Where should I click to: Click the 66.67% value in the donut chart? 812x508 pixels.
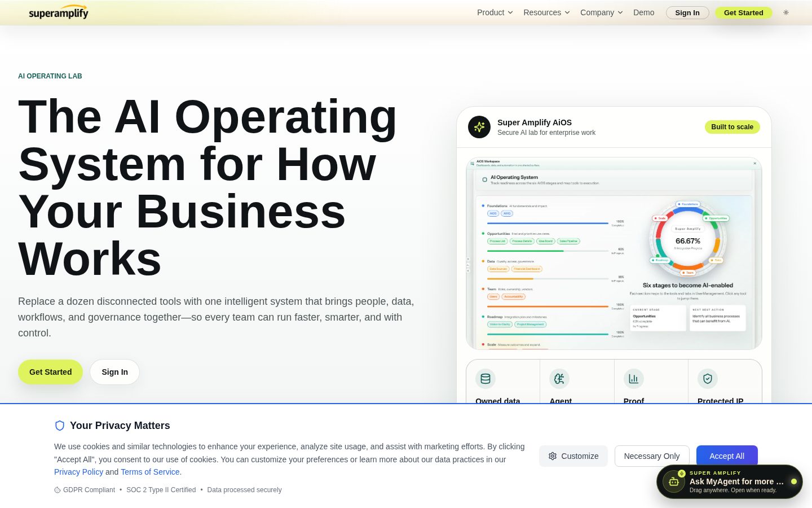point(688,241)
